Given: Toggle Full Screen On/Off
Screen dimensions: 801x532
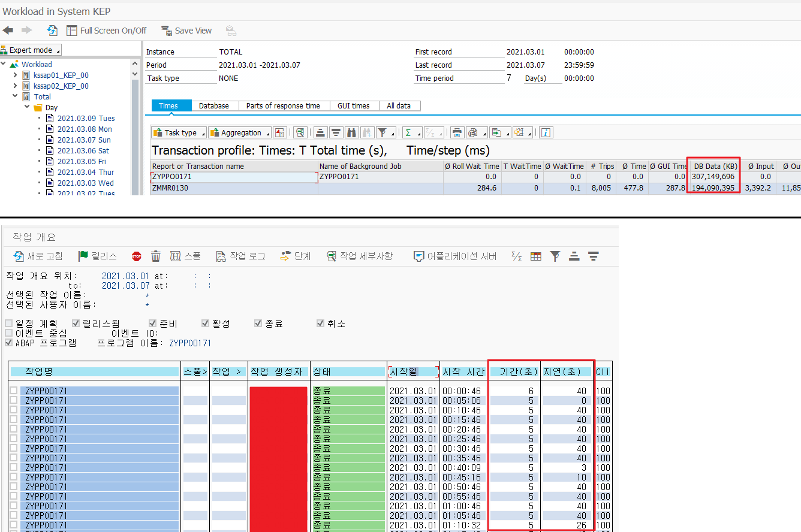Looking at the screenshot, I should coord(106,31).
